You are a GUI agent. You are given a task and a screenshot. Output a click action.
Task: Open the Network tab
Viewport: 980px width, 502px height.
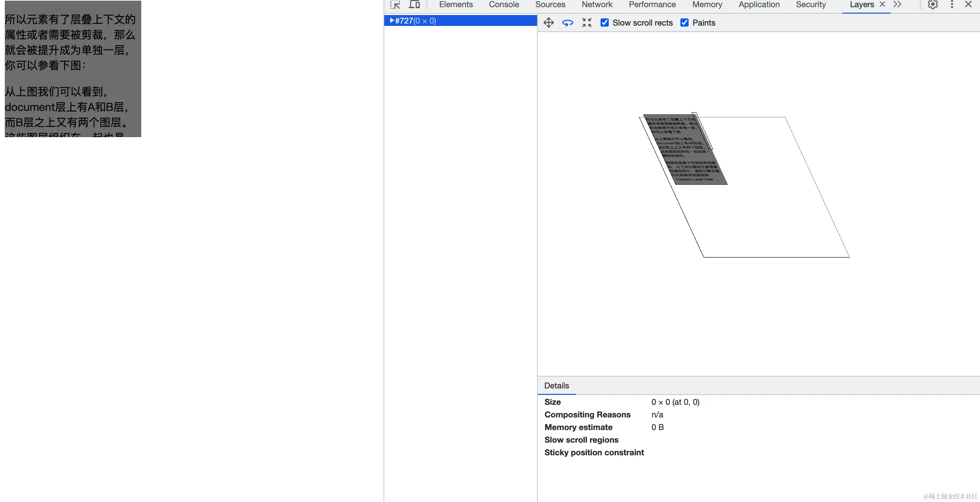pyautogui.click(x=597, y=4)
